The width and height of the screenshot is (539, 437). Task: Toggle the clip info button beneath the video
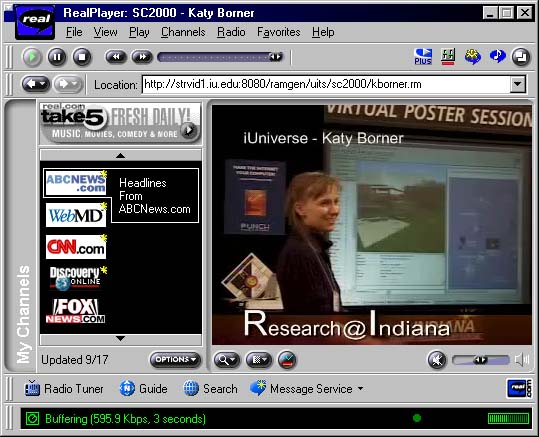click(x=287, y=360)
